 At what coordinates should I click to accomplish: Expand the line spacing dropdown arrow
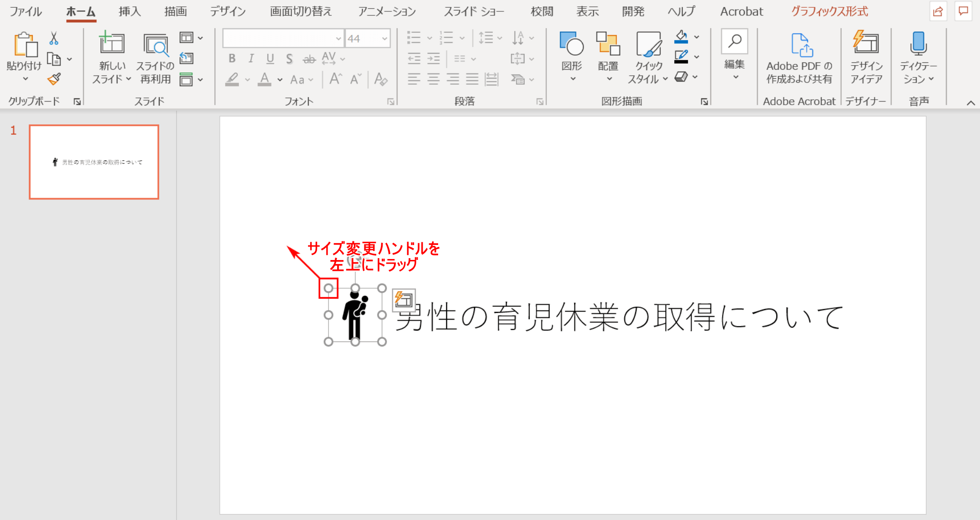pyautogui.click(x=500, y=38)
